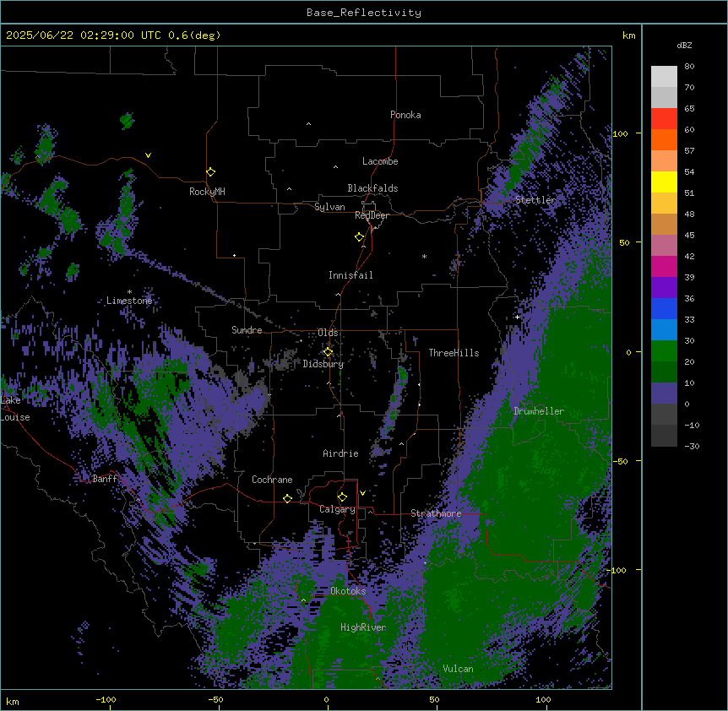
Task: Click the Lacombe city label
Action: (x=380, y=161)
